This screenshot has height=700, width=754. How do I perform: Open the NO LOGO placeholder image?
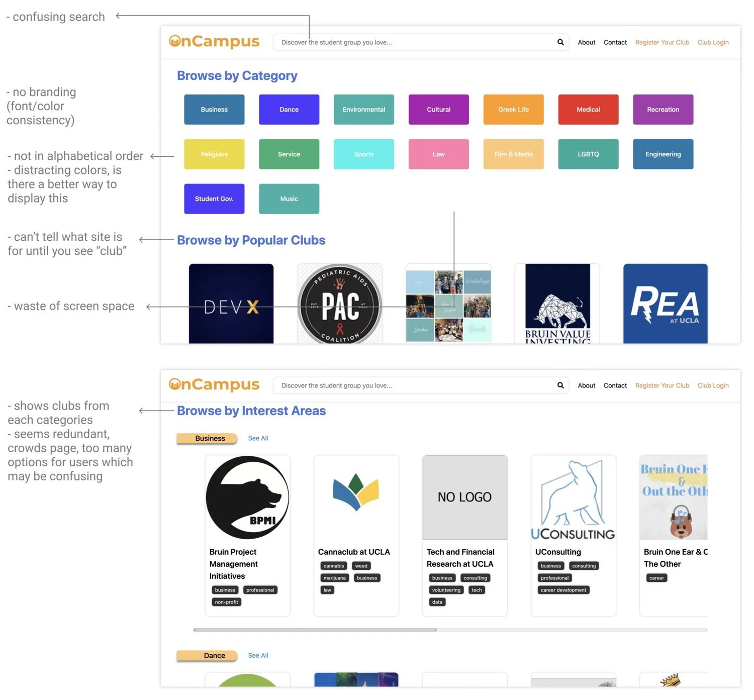(465, 497)
